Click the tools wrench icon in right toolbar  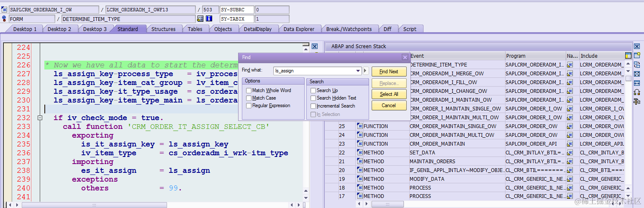[x=637, y=101]
